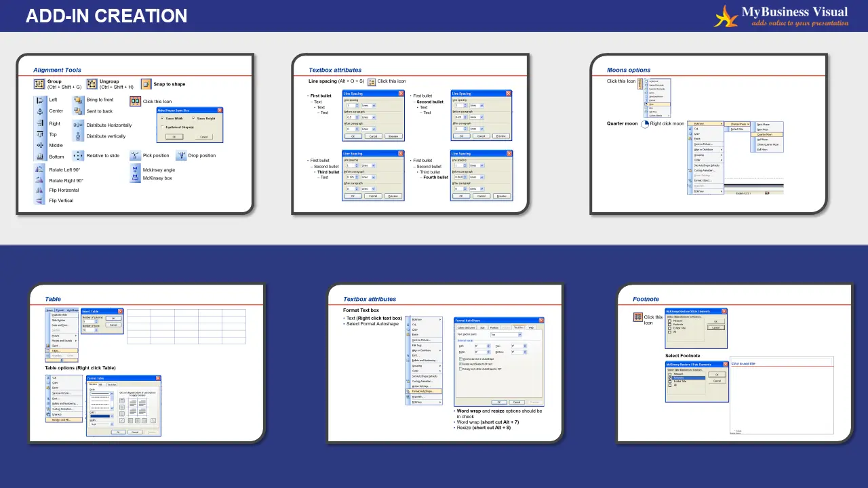The height and width of the screenshot is (488, 868).
Task: Expand the Change Phase submenu
Action: coord(740,124)
